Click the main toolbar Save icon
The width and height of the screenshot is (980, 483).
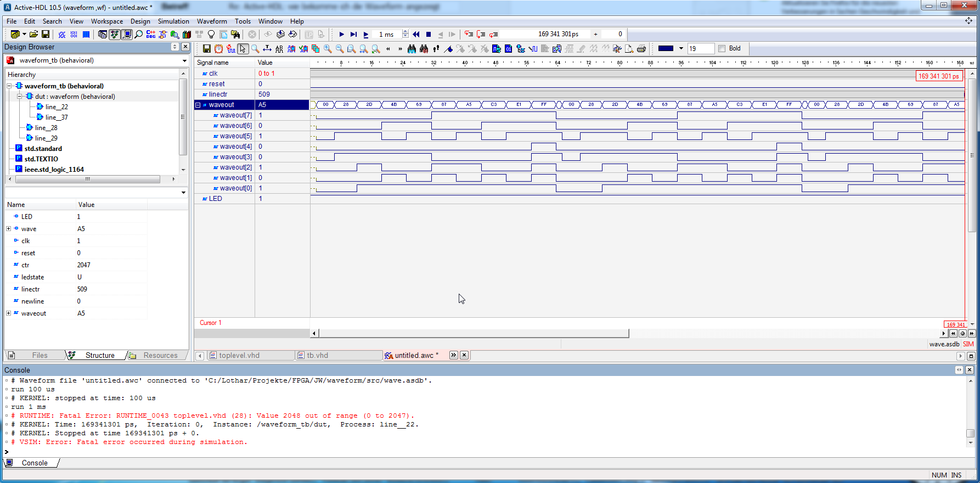pos(46,34)
